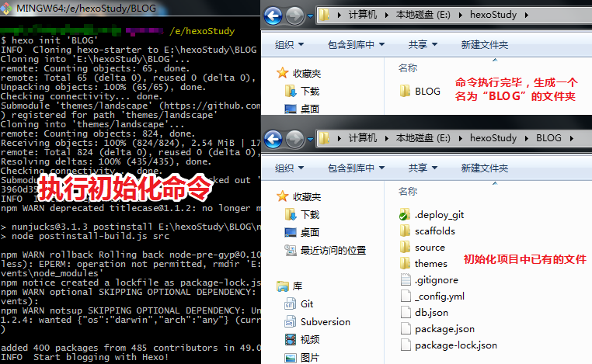Click 新建文件夹 in lower BLOG Explorer toolbar
The width and height of the screenshot is (592, 364).
tap(484, 168)
